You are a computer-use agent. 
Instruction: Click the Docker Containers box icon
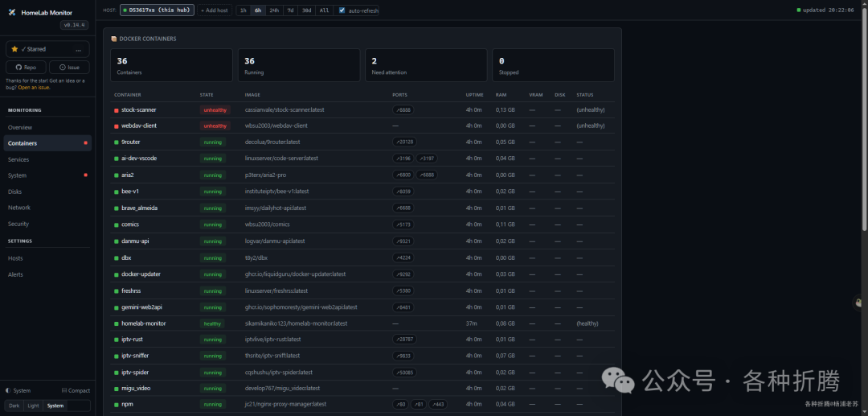point(114,39)
